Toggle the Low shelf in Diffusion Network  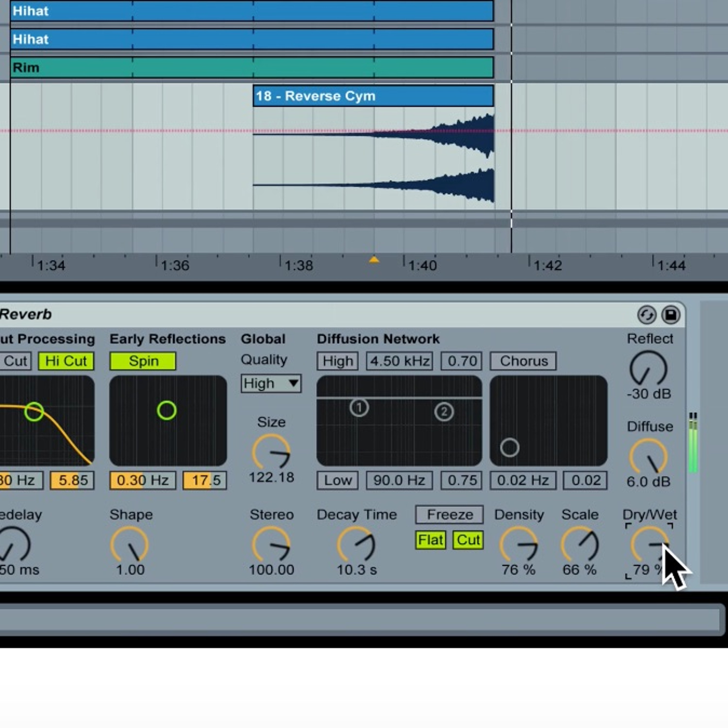click(338, 480)
